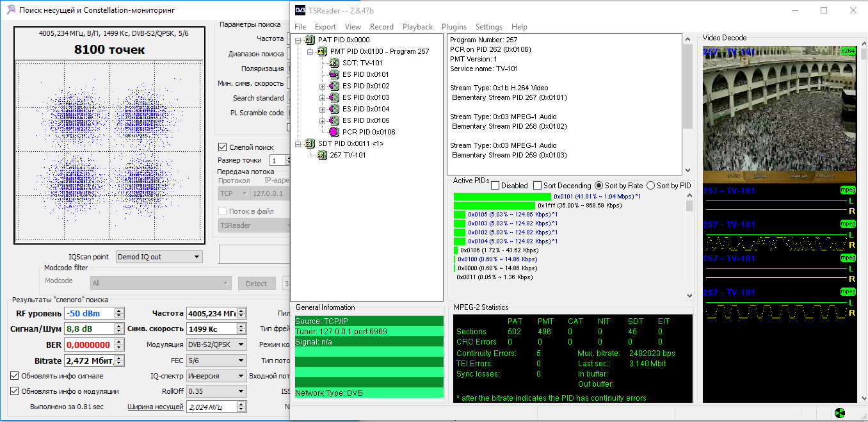
Task: Select the Sort by PID radio button
Action: tap(651, 186)
